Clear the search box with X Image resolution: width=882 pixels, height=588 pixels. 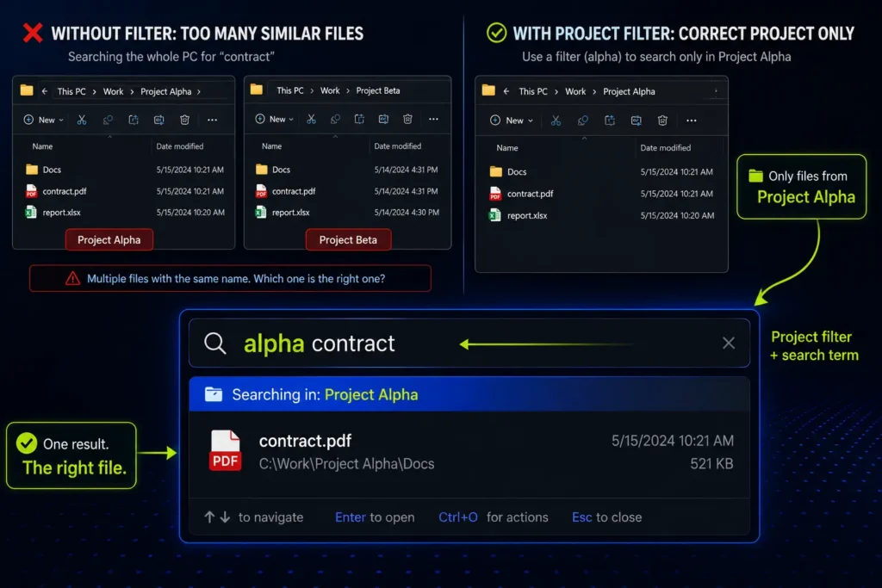click(x=729, y=343)
